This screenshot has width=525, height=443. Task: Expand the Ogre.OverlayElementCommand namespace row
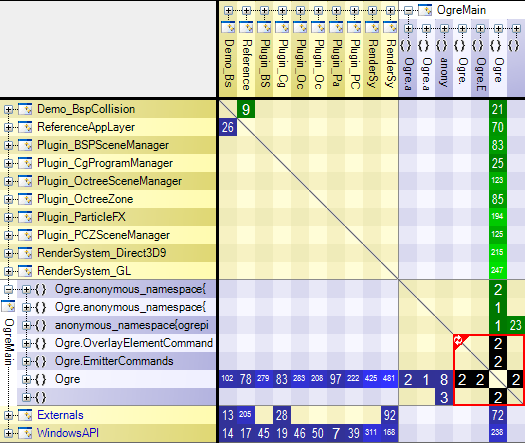26,343
